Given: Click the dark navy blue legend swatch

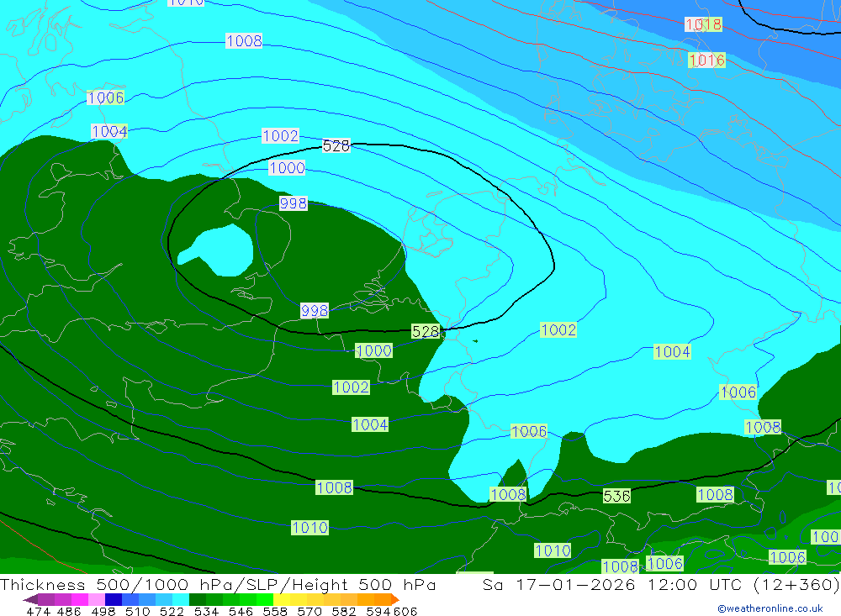Looking at the screenshot, I should [114, 599].
